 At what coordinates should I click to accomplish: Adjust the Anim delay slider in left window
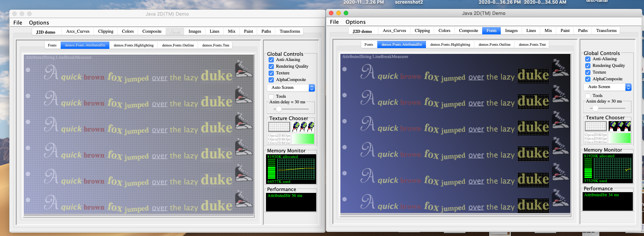pyautogui.click(x=279, y=109)
